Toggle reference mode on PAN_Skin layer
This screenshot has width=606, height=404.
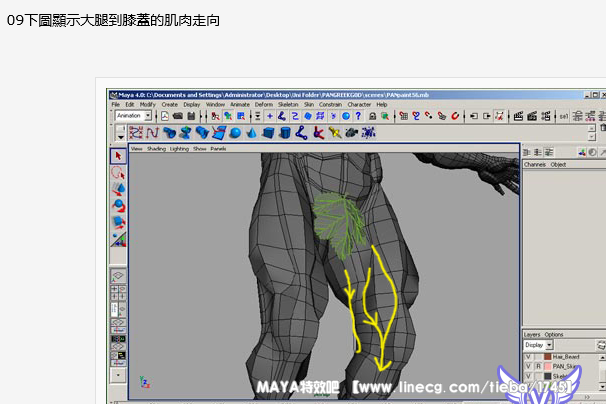pos(538,368)
